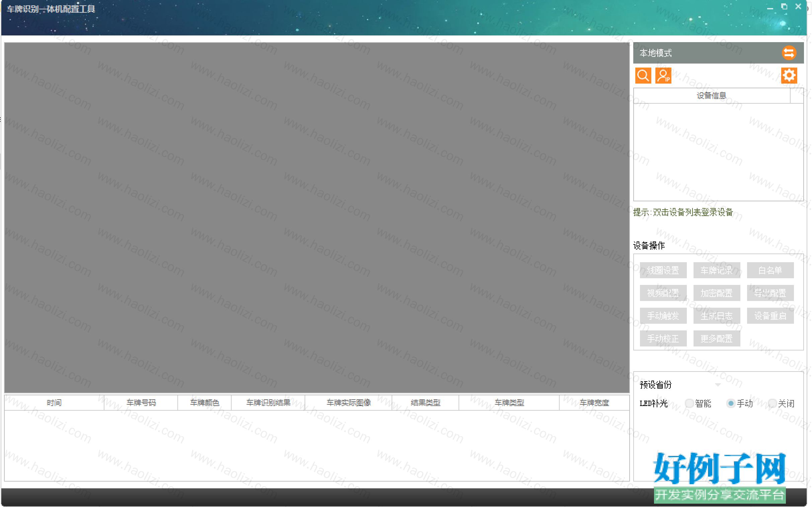Click the 线圈设置 button

coord(663,270)
